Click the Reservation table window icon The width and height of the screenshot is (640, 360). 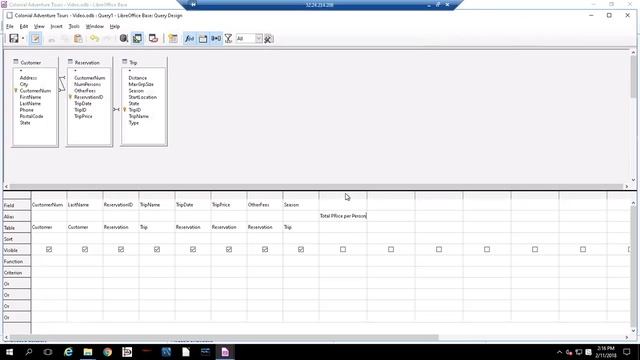pos(70,62)
